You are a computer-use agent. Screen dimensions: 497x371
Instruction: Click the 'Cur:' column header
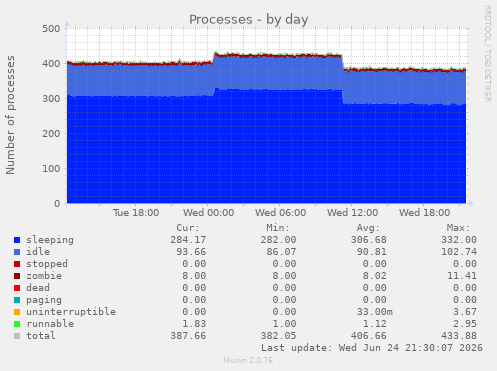tap(188, 228)
